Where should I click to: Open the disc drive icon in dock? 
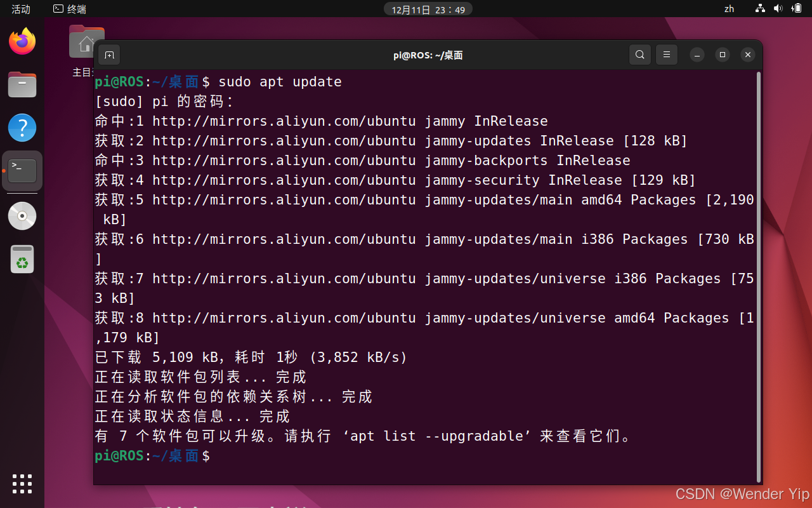[22, 216]
